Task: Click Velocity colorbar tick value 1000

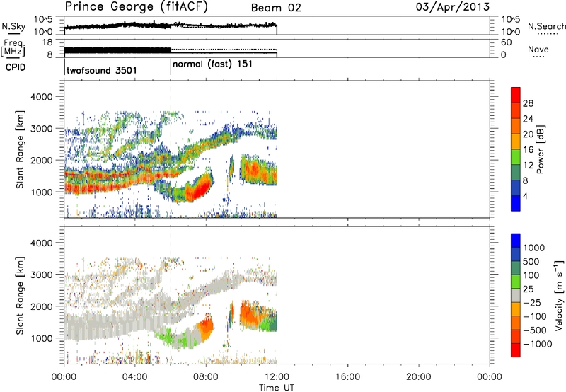Action: tap(534, 248)
